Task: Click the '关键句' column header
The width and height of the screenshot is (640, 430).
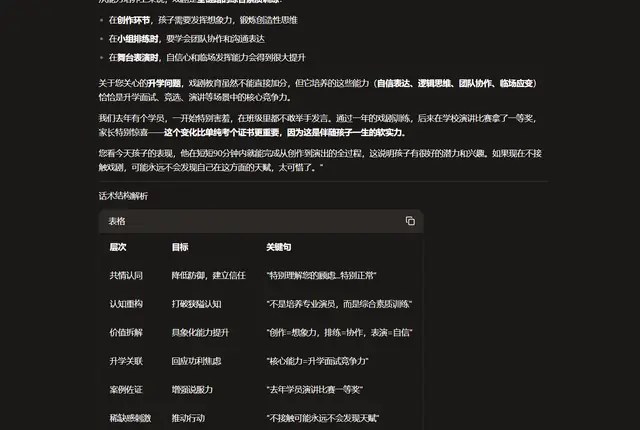Action: click(x=279, y=247)
